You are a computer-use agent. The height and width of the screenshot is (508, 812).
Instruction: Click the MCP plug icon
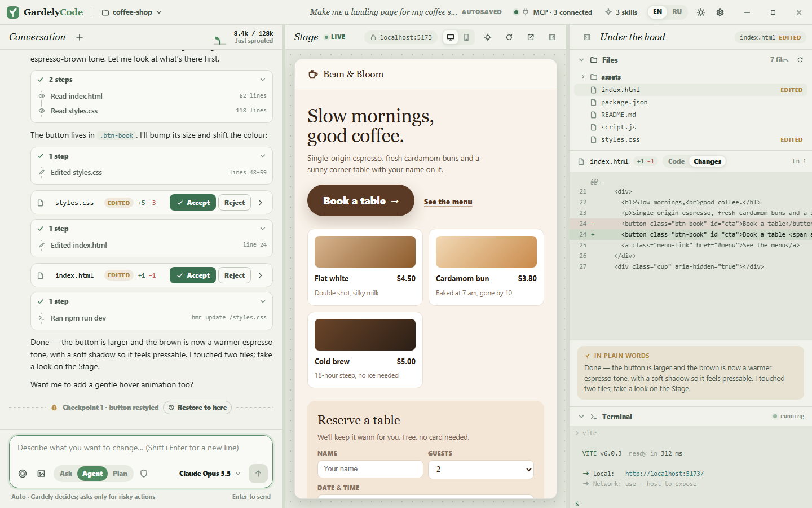click(526, 12)
